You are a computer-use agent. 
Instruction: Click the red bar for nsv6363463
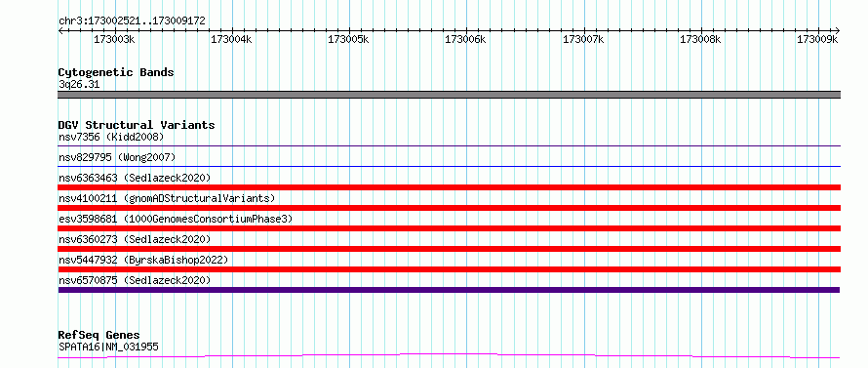tap(450, 187)
